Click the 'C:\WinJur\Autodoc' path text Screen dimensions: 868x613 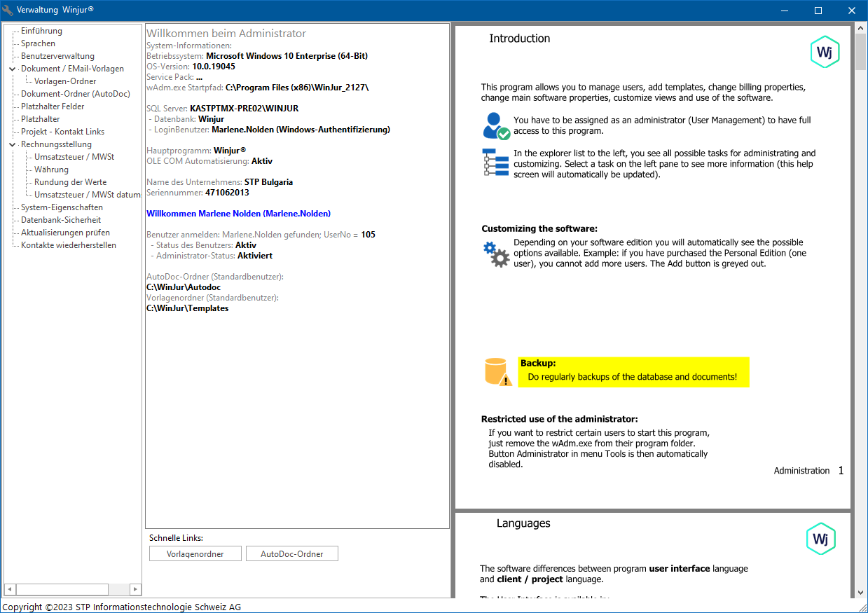point(184,287)
